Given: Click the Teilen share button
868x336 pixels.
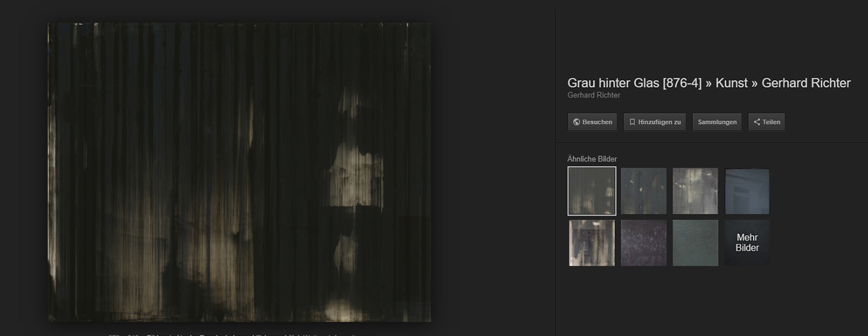Looking at the screenshot, I should point(767,122).
